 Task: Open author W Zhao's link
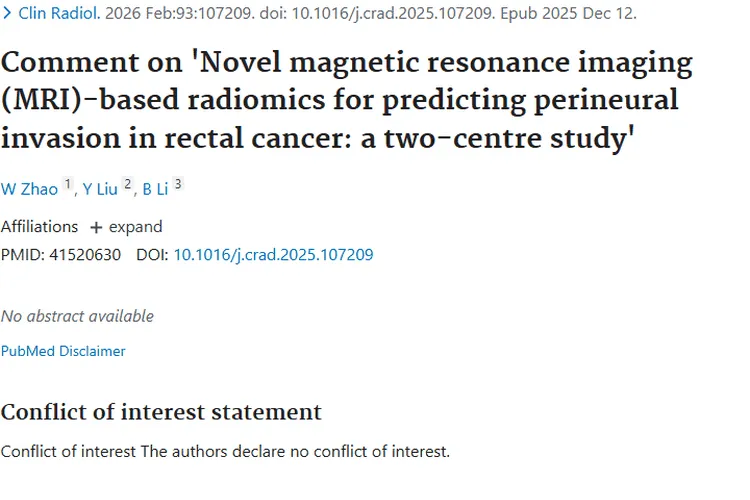point(29,190)
